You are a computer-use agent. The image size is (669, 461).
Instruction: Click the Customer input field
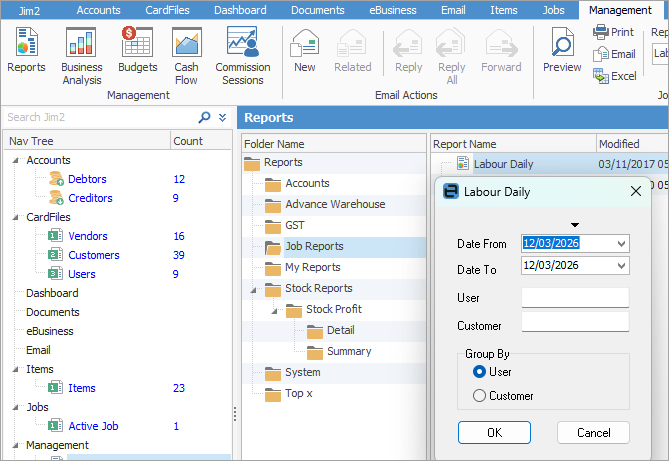click(x=575, y=322)
